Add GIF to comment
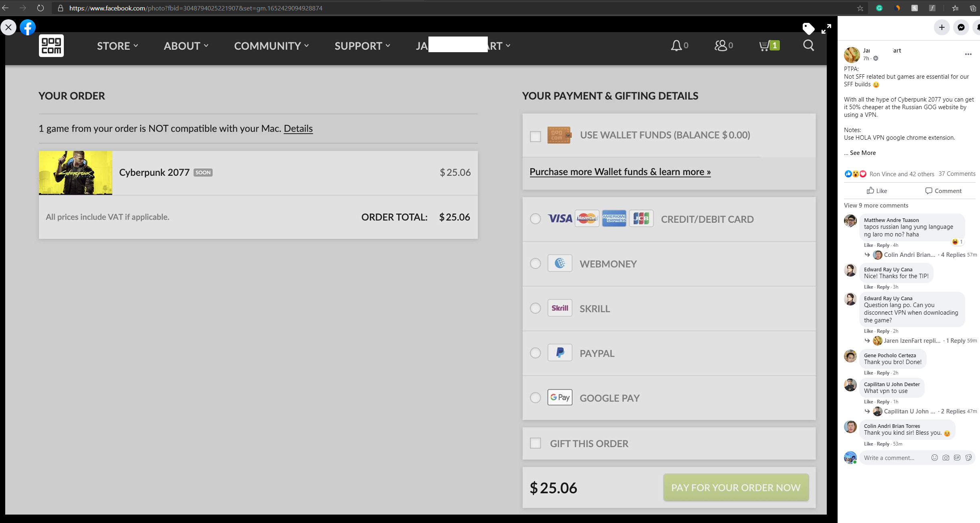Viewport: 980px width, 523px height. tap(957, 458)
